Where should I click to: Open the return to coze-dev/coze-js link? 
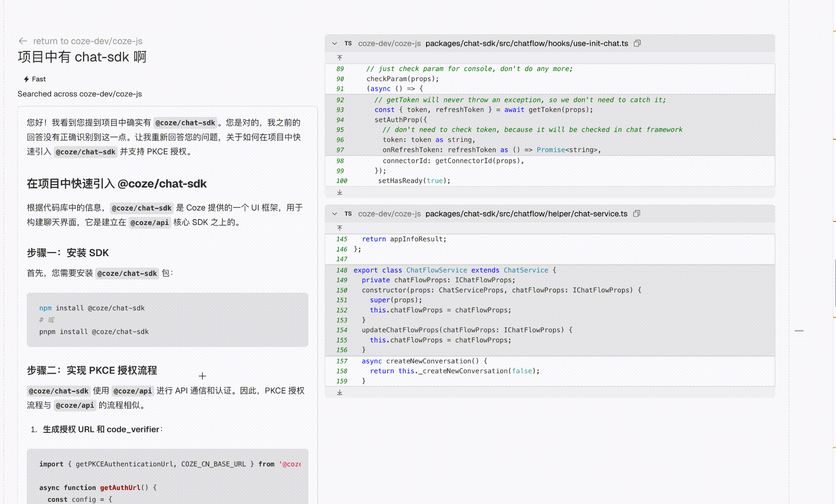[x=87, y=41]
